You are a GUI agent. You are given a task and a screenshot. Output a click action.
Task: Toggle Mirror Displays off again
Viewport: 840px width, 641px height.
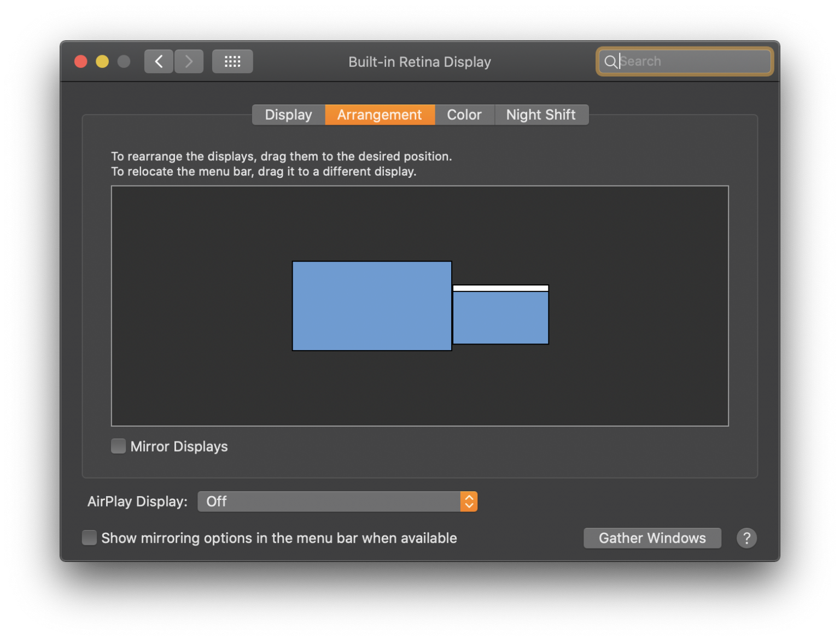118,446
